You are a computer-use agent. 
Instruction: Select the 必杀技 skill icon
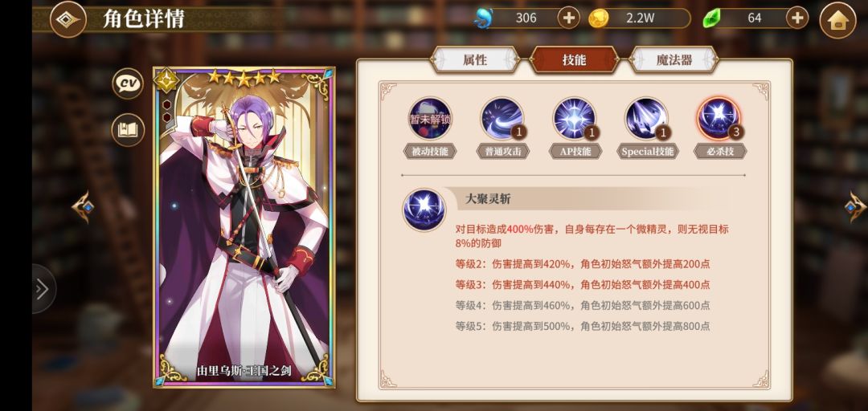[x=719, y=118]
